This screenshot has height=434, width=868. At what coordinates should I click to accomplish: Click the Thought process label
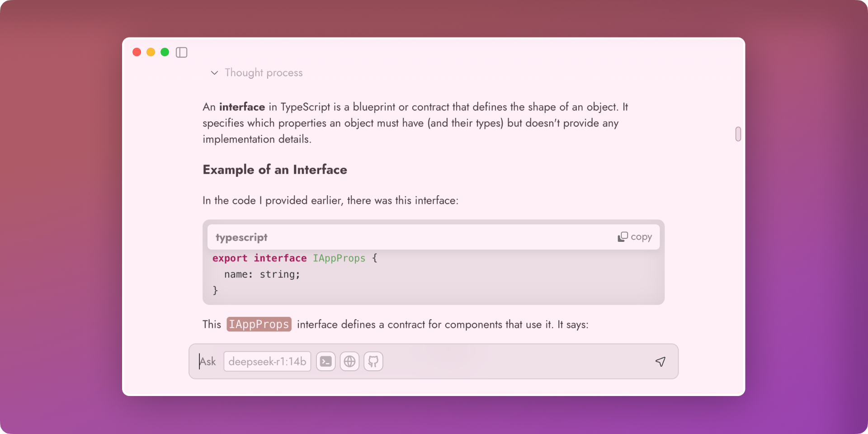click(x=264, y=73)
